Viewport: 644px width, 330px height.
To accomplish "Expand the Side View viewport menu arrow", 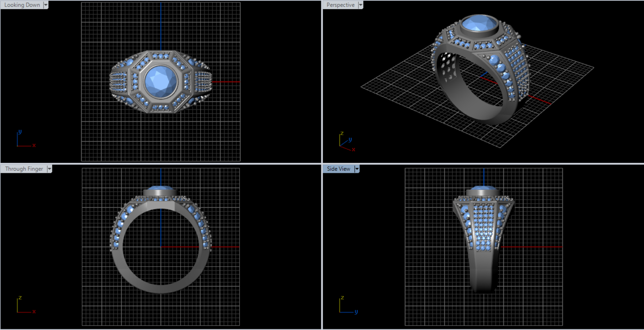I will (357, 169).
